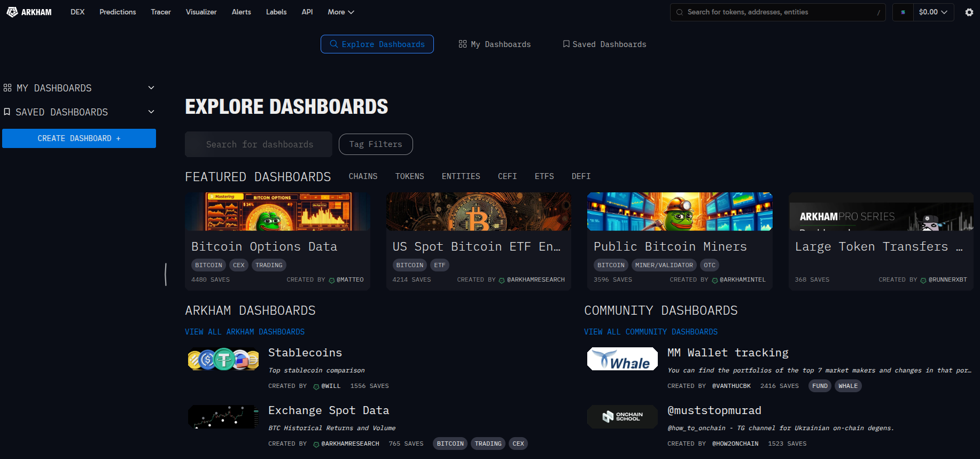The height and width of the screenshot is (459, 980).
Task: Open creator profile @HOW2ONCHAIN
Action: coord(735,444)
